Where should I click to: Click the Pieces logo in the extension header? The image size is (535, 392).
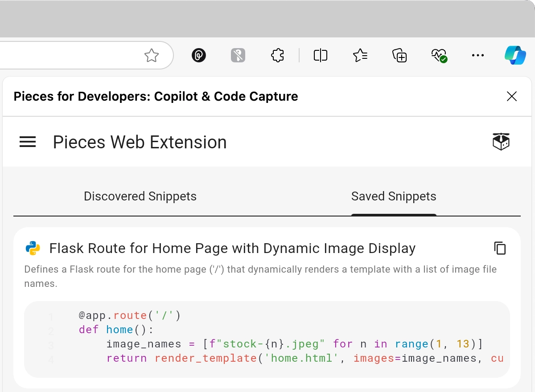[x=501, y=141]
